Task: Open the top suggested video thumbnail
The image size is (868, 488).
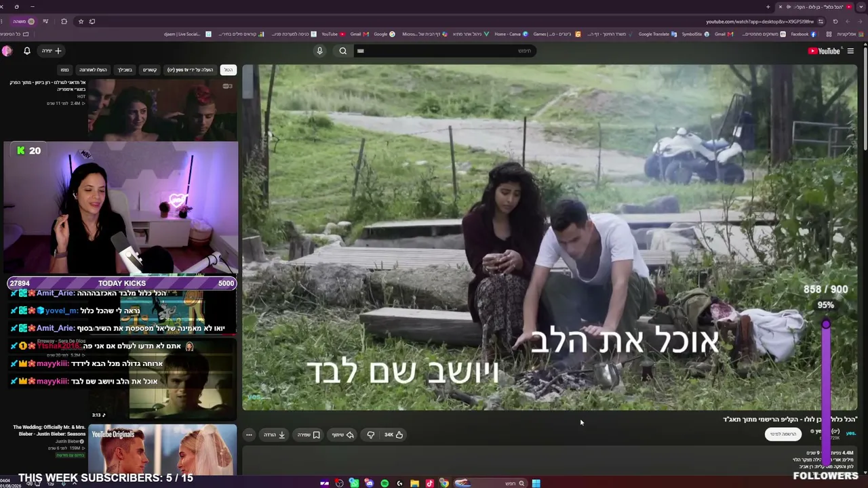Action: pyautogui.click(x=162, y=110)
